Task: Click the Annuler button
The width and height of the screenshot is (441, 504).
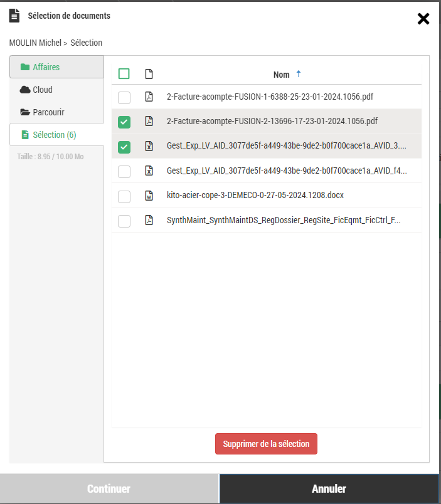Action: point(329,489)
